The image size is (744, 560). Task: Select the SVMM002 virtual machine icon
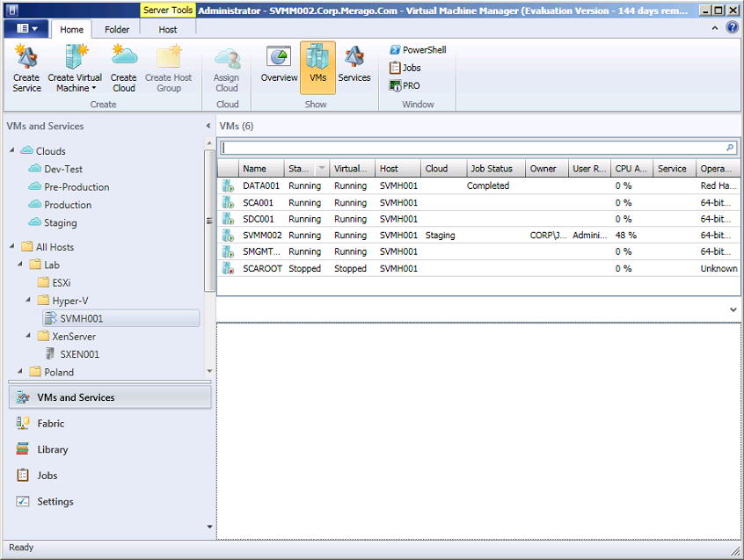[229, 236]
